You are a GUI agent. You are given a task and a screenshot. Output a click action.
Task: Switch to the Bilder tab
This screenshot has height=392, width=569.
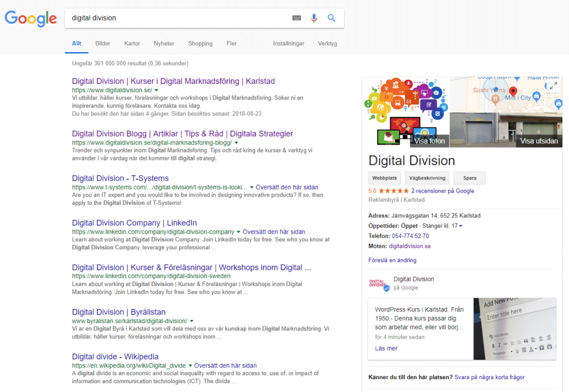tap(103, 43)
